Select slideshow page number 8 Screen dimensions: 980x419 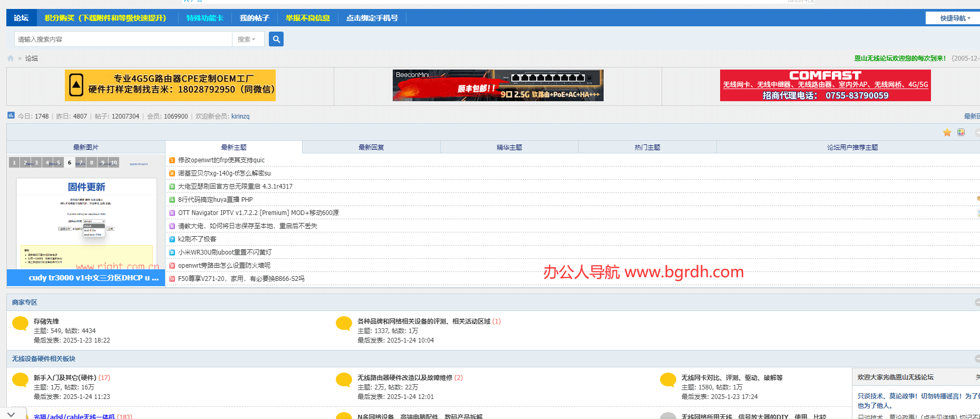(92, 162)
